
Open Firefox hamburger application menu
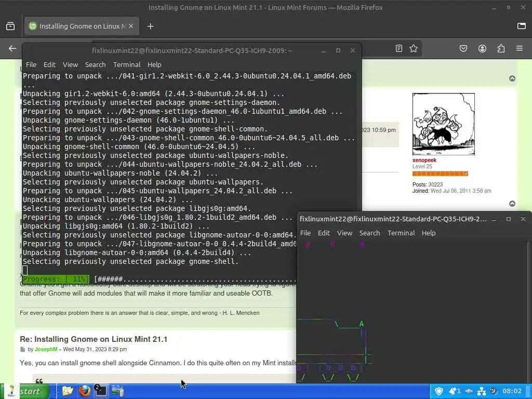(x=520, y=48)
